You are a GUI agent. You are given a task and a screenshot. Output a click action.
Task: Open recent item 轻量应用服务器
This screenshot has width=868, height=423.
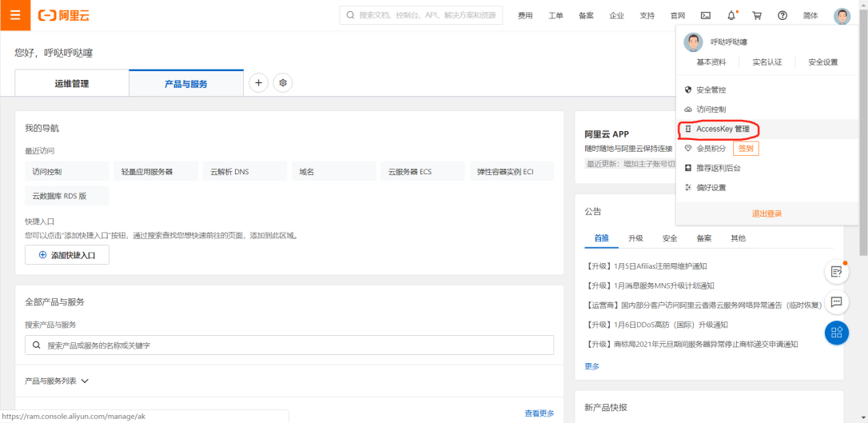coord(156,172)
